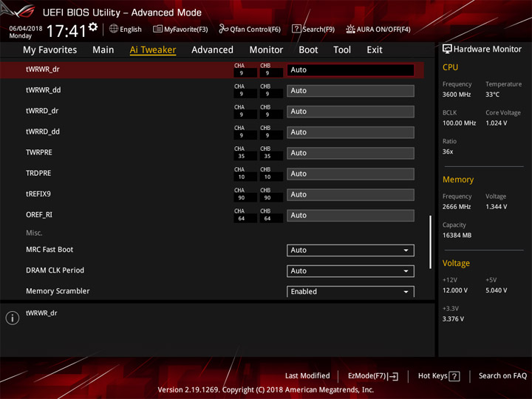Click the tWRWR_dr Auto input field

350,70
